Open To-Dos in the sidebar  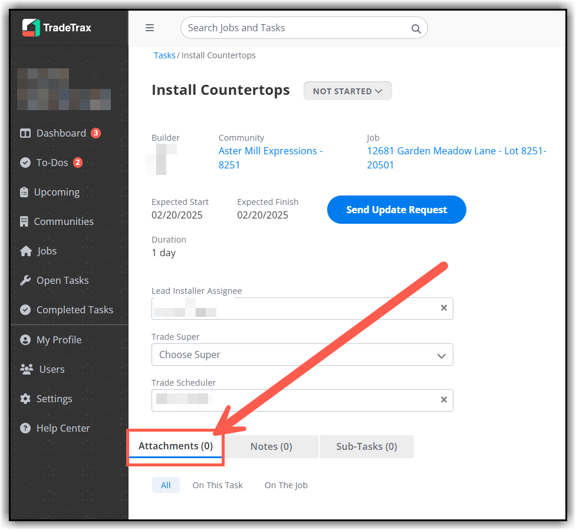[52, 163]
